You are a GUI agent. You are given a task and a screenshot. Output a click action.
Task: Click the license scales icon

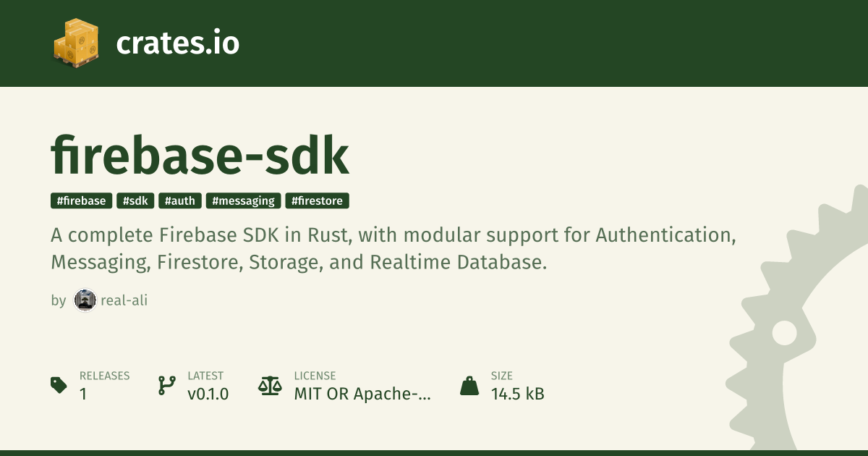click(x=270, y=385)
